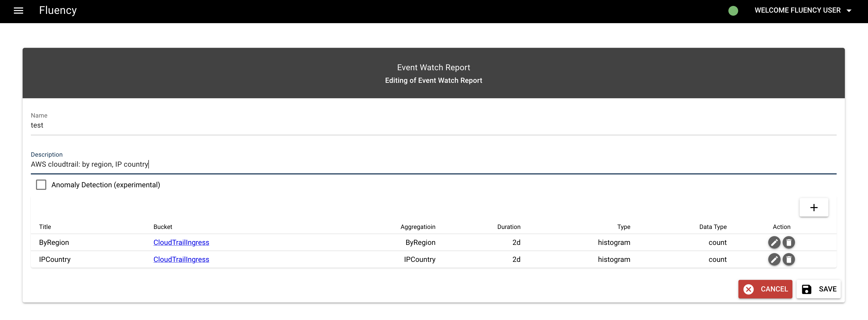Image resolution: width=868 pixels, height=320 pixels.
Task: Click count data type in IPCountry row
Action: pyautogui.click(x=717, y=259)
